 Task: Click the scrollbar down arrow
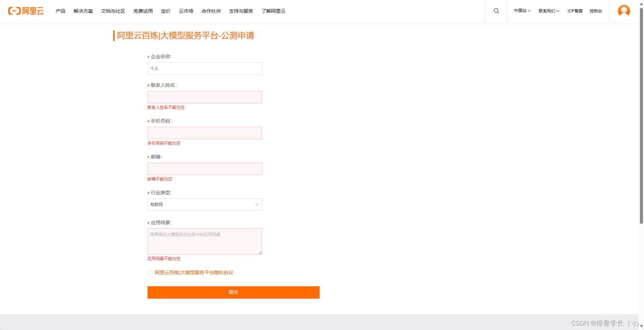[641, 326]
